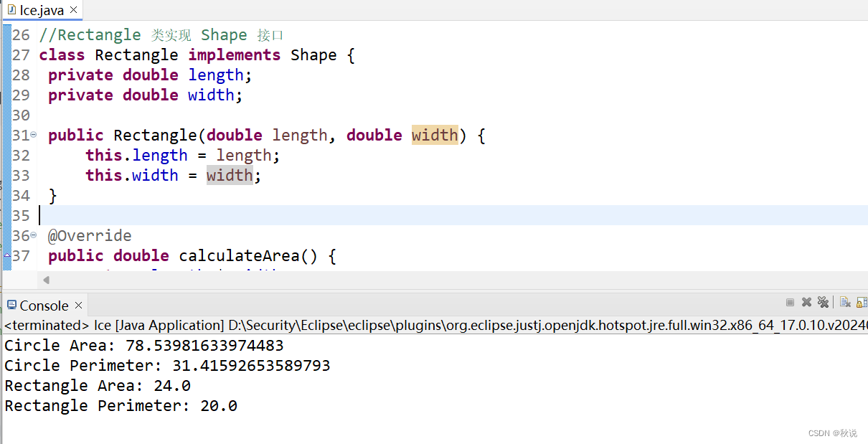The height and width of the screenshot is (444, 868).
Task: Collapse the Rectangle constructor fold at line 31
Action: (34, 135)
